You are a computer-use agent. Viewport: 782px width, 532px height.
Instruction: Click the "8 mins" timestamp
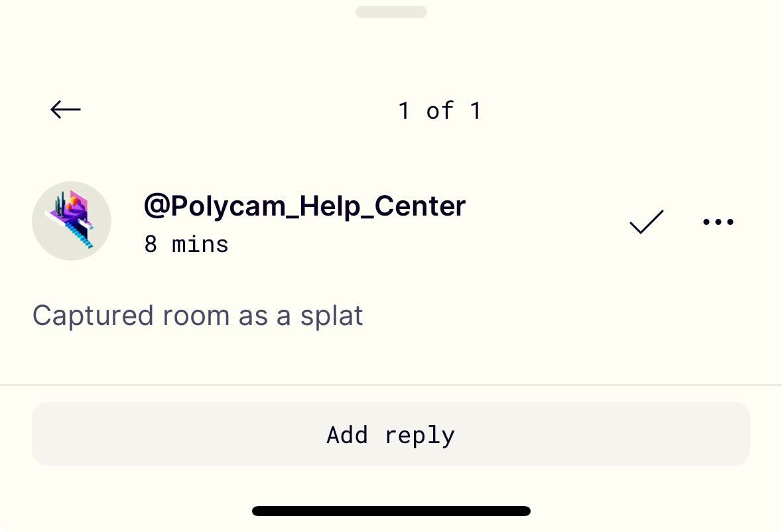(x=186, y=245)
